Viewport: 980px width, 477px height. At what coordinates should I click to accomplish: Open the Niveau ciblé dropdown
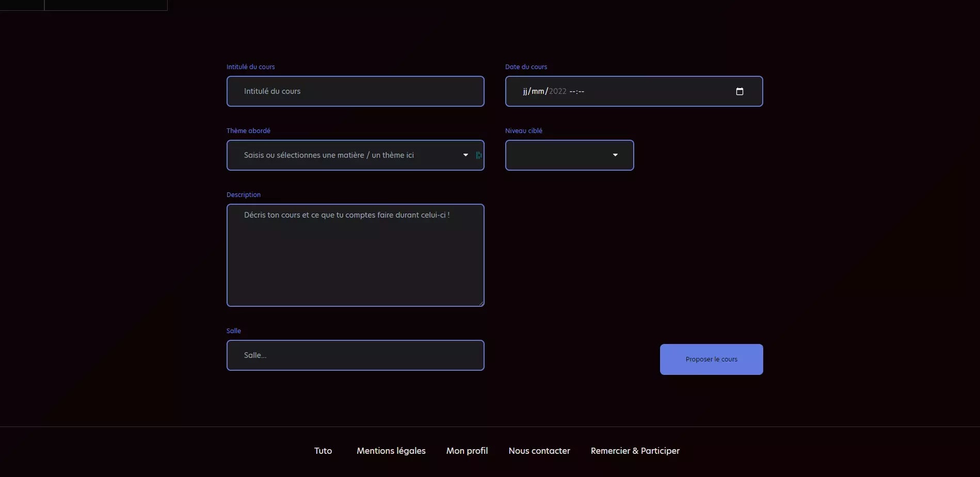569,155
